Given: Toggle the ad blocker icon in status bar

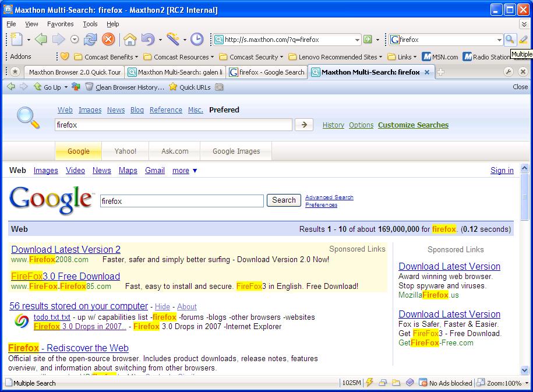Looking at the screenshot, I should tap(423, 383).
